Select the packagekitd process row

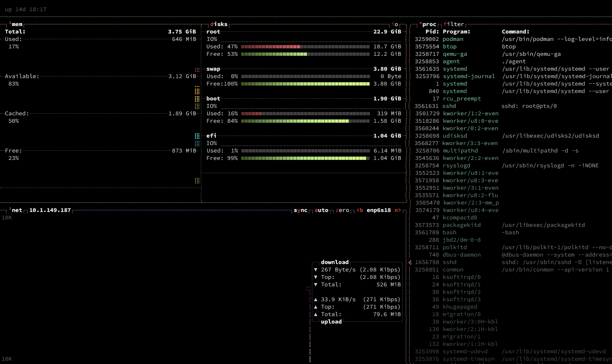(513, 225)
